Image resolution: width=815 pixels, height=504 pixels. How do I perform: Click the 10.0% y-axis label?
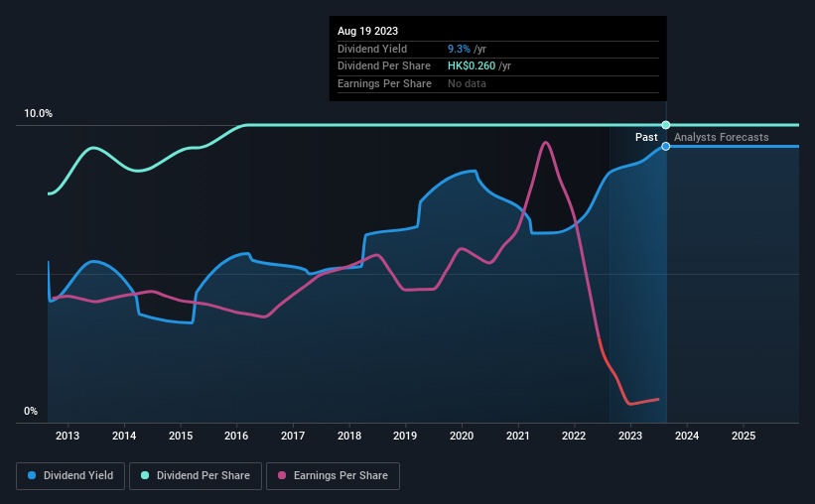pyautogui.click(x=39, y=114)
